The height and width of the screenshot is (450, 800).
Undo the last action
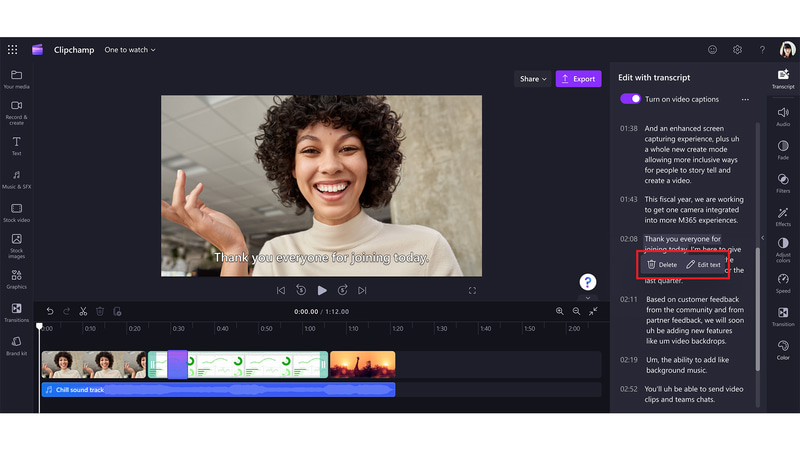click(x=49, y=311)
